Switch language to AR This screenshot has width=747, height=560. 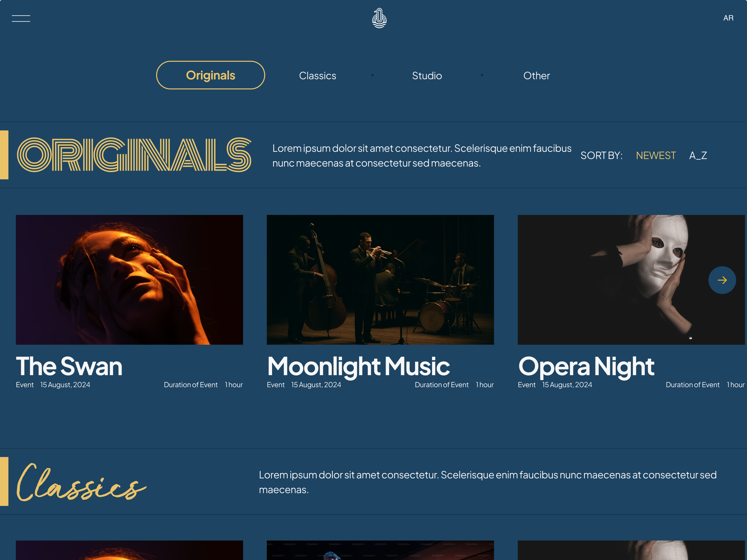click(728, 18)
